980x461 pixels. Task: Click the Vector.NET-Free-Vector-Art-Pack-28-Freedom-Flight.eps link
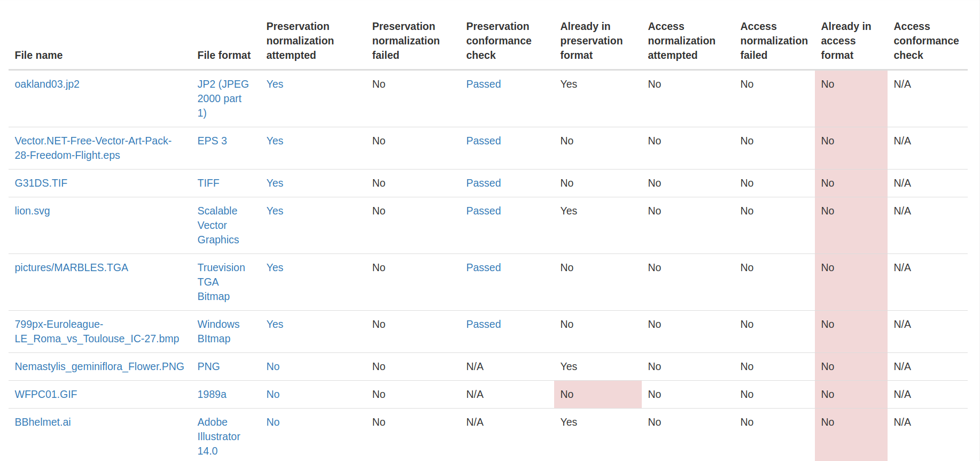[93, 148]
